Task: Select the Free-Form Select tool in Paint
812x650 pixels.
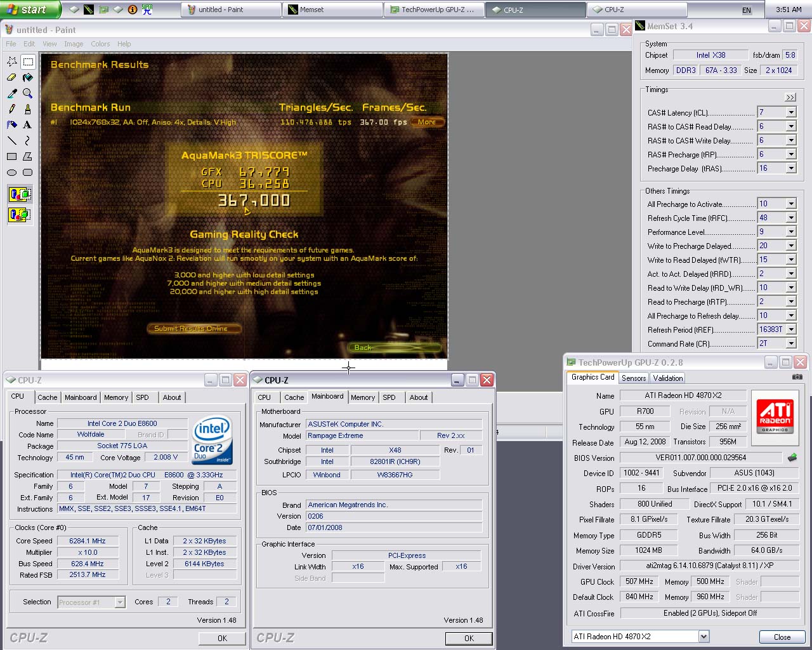Action: point(12,62)
